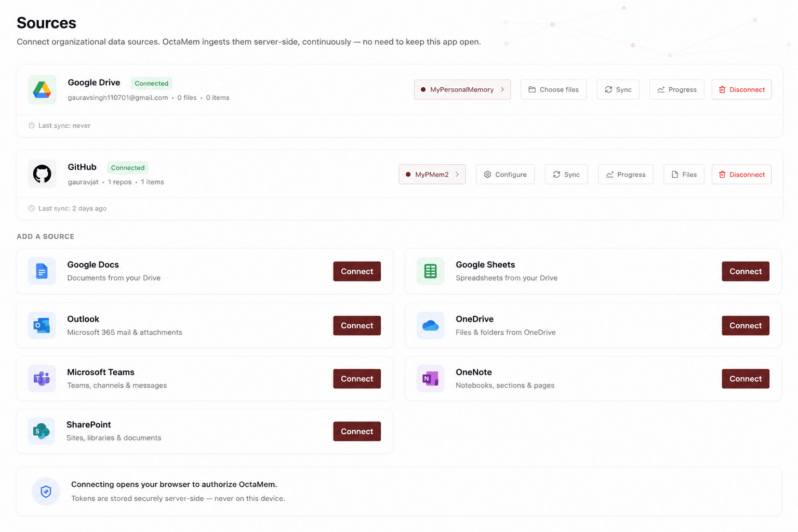Open the MyPersonalMemory selector for Google Drive
Screen dimensions: 798x532
(462, 89)
